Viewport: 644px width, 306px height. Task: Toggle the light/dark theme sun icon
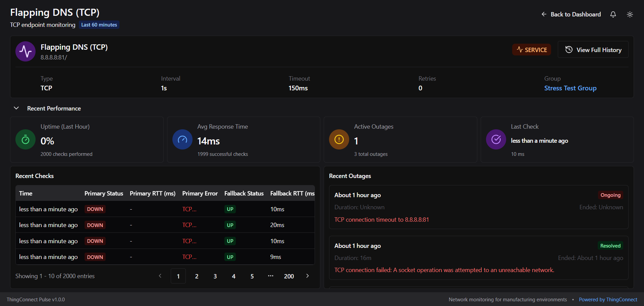pyautogui.click(x=630, y=14)
